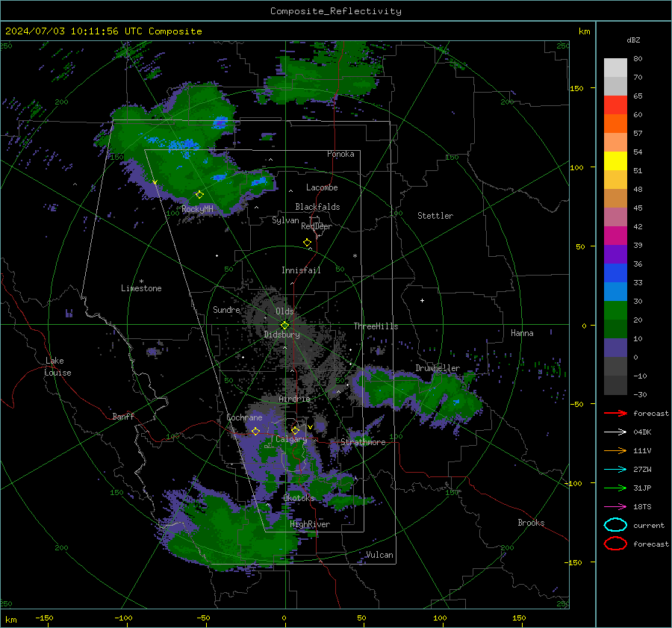Click the magenta 18TS legend arrow
The width and height of the screenshot is (672, 628).
coord(615,507)
